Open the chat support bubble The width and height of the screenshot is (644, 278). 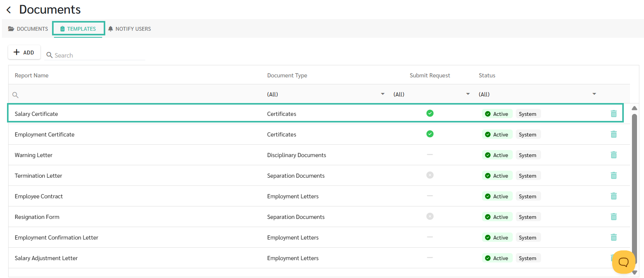point(623,262)
